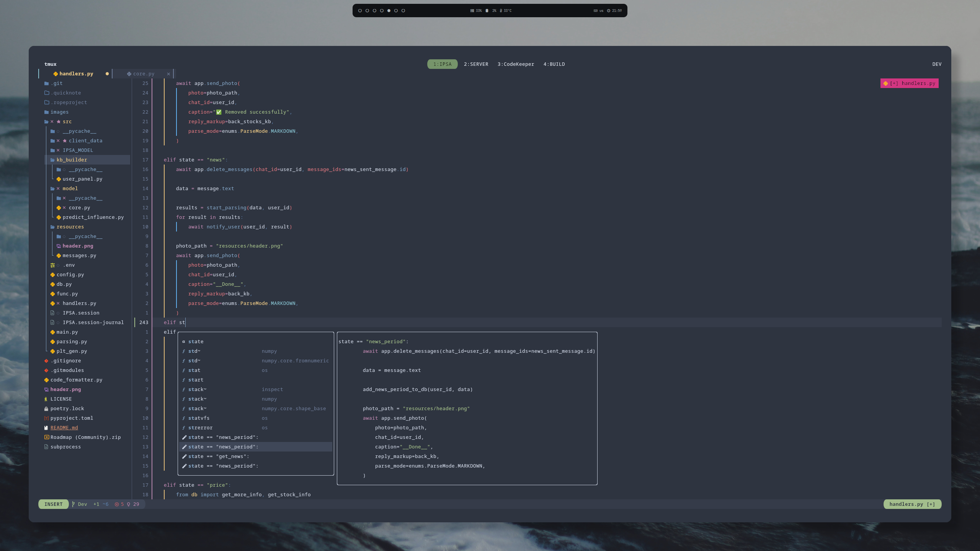Viewport: 980px width, 551px height.
Task: Switch to tmux window 4:BUILD
Action: 554,64
